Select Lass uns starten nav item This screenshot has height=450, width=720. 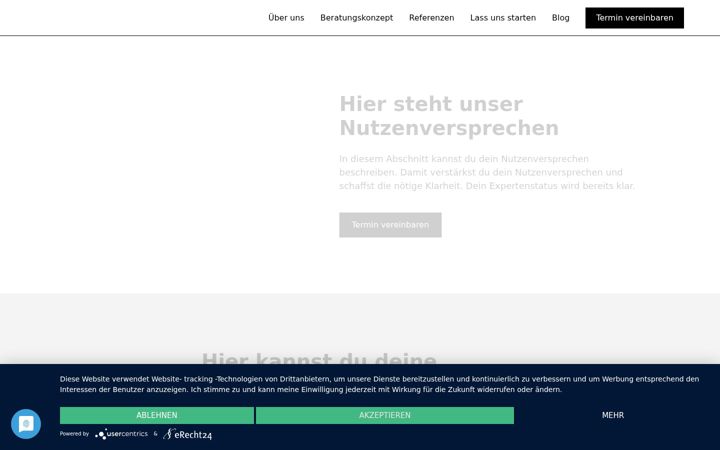click(503, 18)
